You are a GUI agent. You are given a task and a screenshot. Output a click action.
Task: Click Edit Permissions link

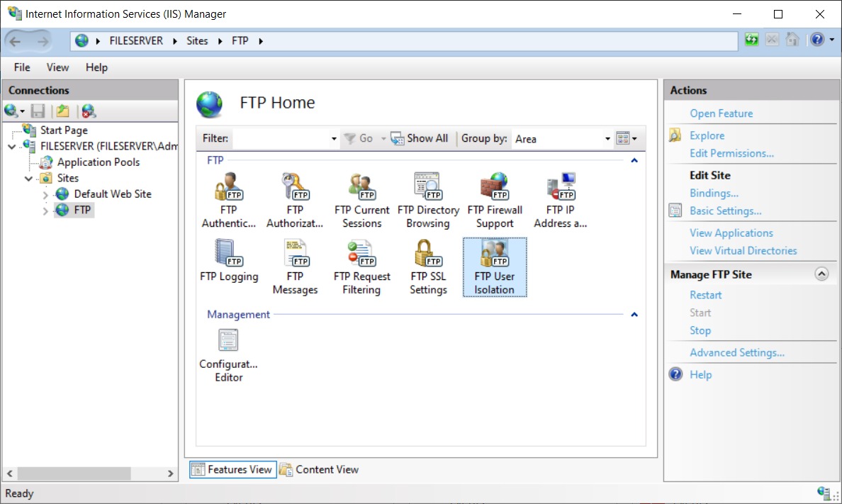tap(731, 153)
